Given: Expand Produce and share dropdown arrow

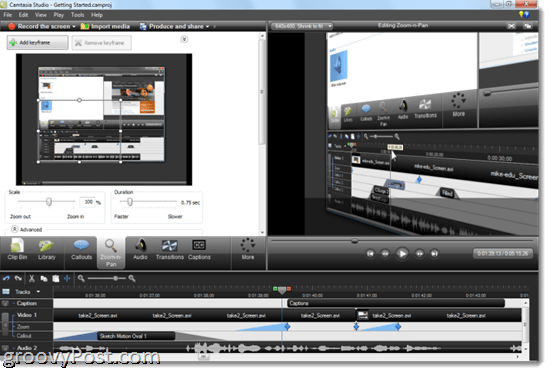Looking at the screenshot, I should point(207,27).
